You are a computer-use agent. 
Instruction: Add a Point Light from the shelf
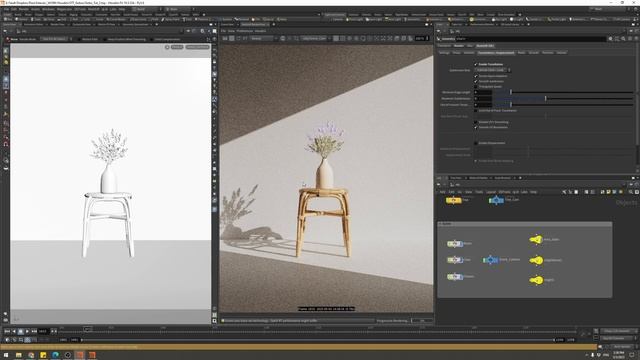pyautogui.click(x=355, y=19)
